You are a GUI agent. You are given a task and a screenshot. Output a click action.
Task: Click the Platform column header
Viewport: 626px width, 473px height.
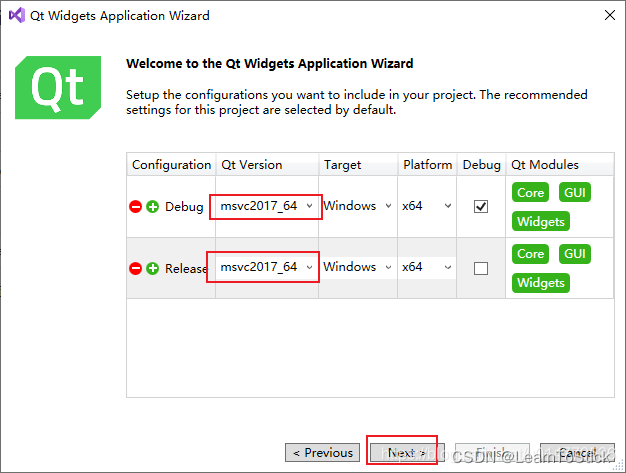[x=427, y=164]
